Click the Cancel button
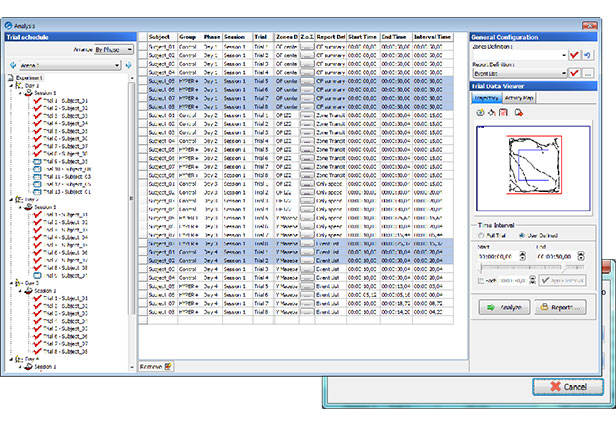This screenshot has height=424, width=616. point(567,386)
